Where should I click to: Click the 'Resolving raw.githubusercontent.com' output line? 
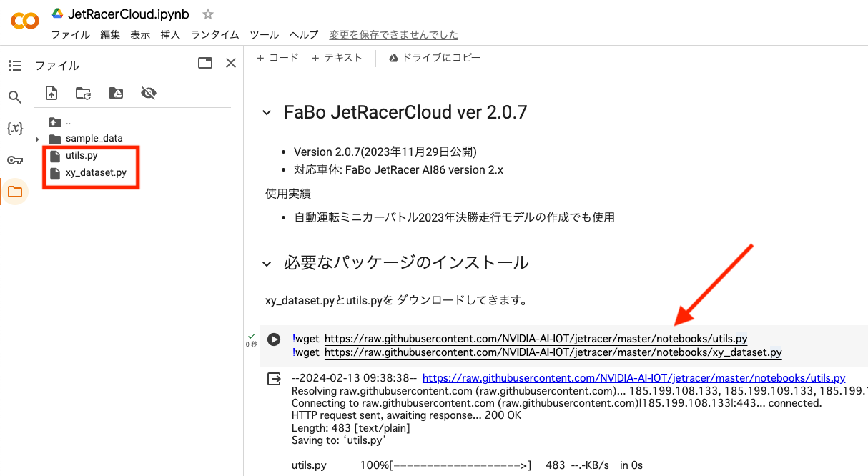[579, 391]
